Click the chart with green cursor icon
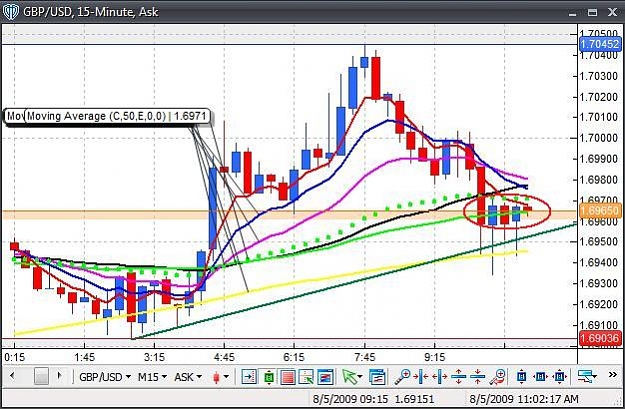 point(306,377)
